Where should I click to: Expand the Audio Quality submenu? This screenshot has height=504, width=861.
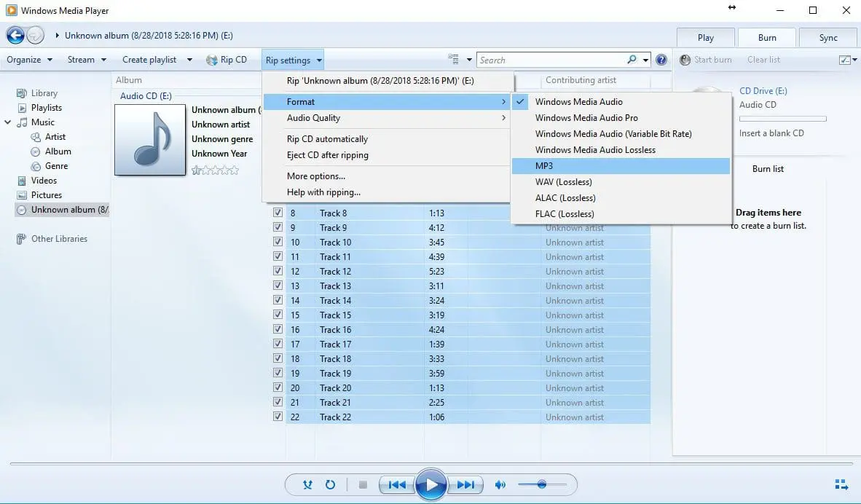386,118
